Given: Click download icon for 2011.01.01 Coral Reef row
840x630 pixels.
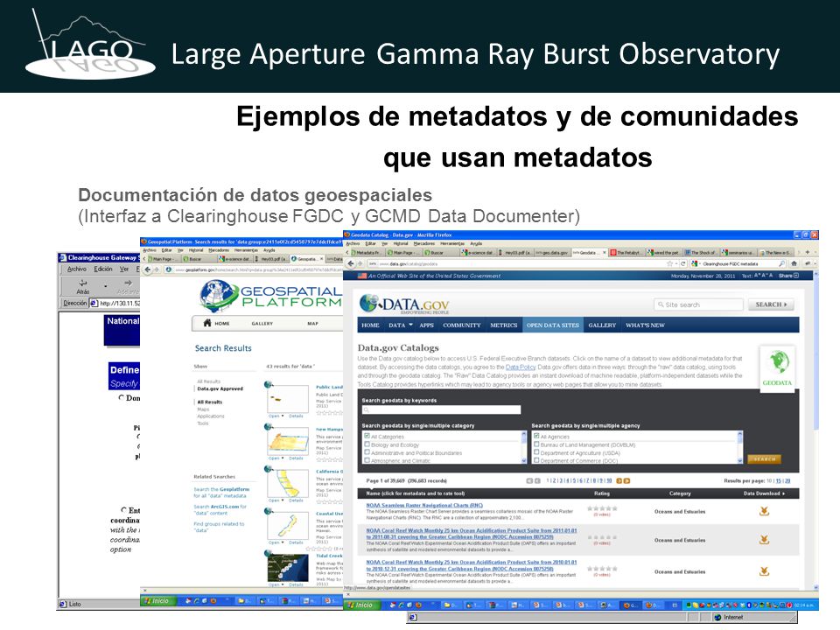Looking at the screenshot, I should click(765, 540).
